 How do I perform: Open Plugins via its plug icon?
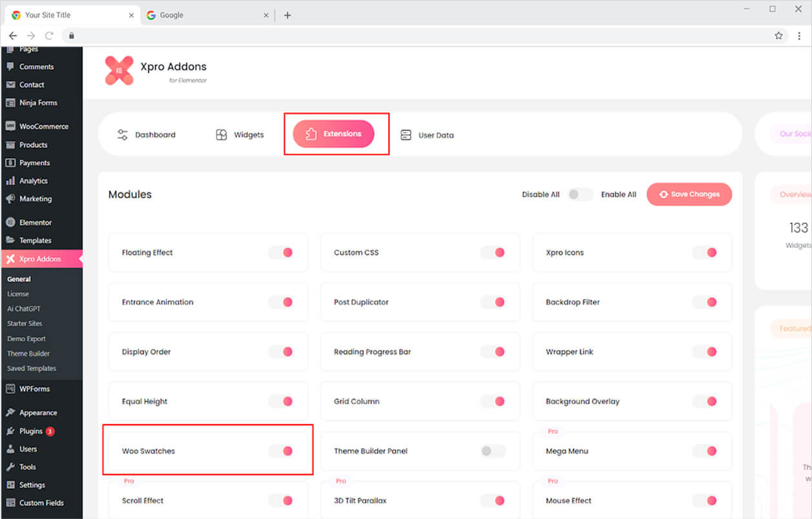pyautogui.click(x=10, y=431)
